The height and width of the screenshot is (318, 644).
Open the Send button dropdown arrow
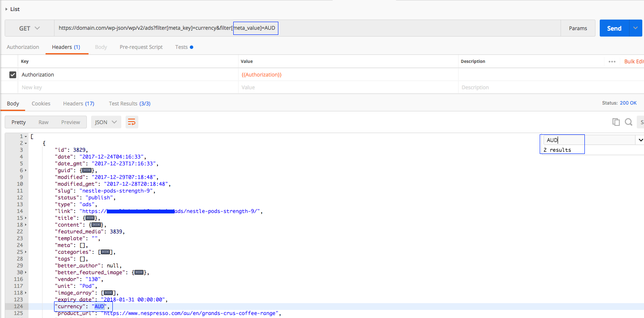[x=635, y=28]
